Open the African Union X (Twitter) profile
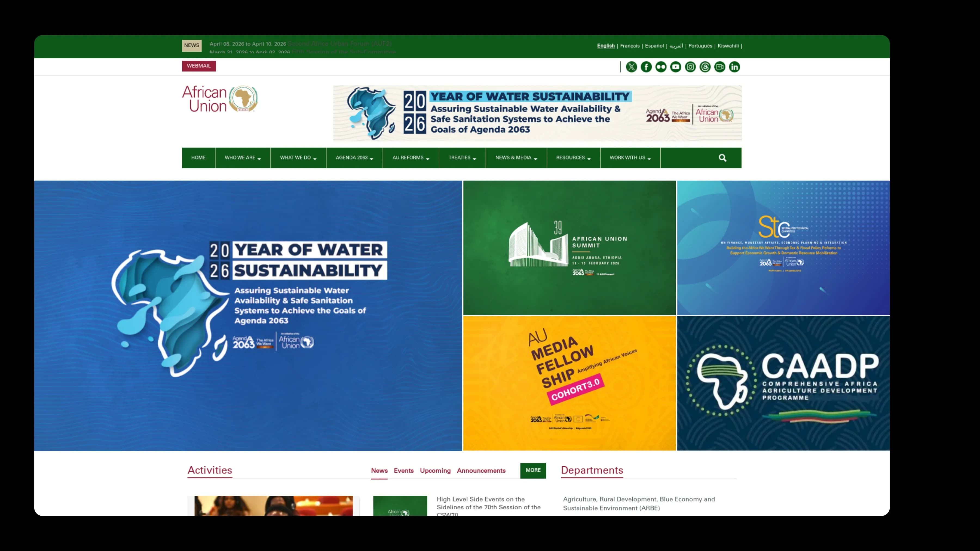This screenshot has width=980, height=551. (x=631, y=67)
